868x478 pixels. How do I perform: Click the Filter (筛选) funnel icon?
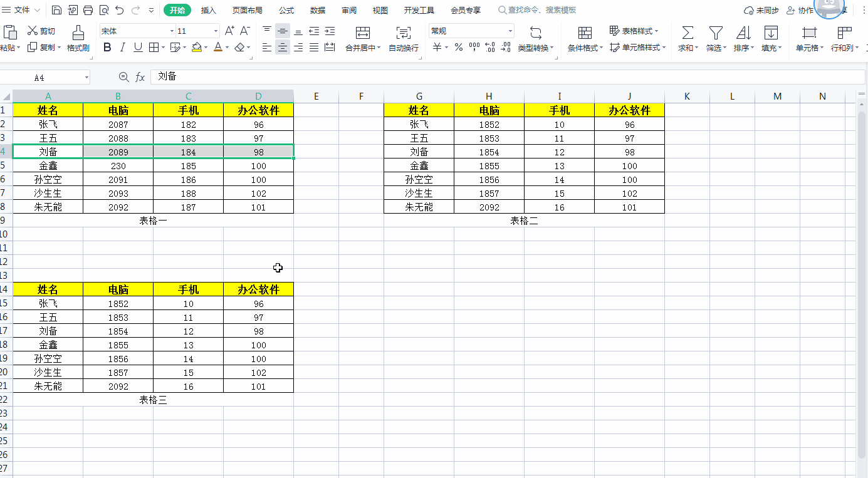[716, 33]
